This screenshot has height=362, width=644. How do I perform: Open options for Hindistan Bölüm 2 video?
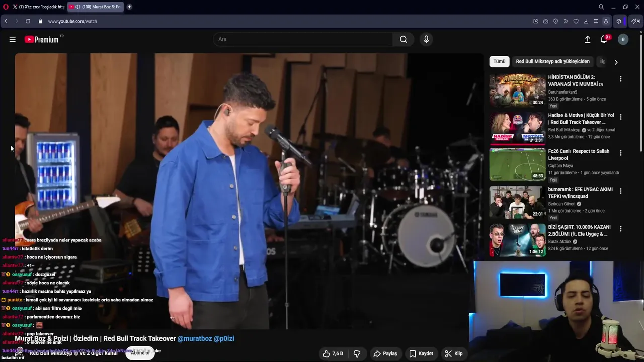coord(620,79)
